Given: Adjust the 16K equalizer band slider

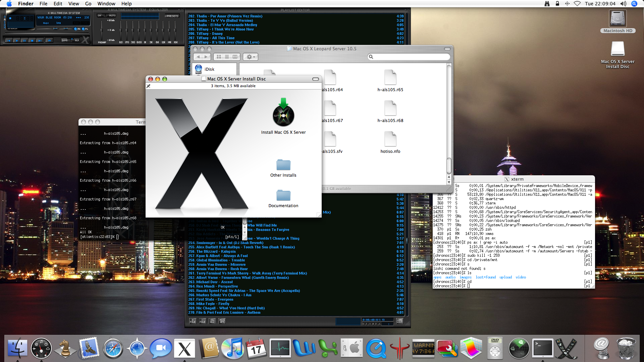Looking at the screenshot, I should point(175,30).
